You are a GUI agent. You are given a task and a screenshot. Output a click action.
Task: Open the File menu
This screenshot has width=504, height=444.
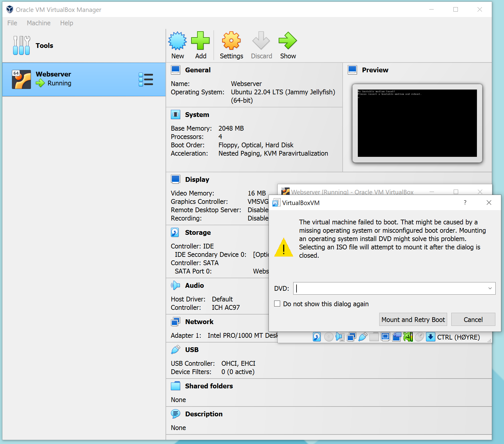(12, 23)
